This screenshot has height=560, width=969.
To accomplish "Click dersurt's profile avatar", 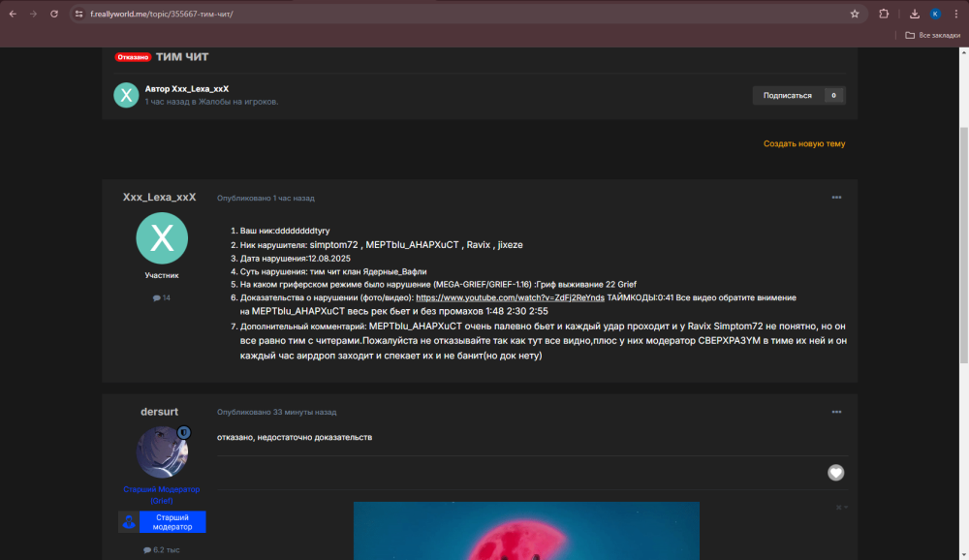I will click(162, 451).
